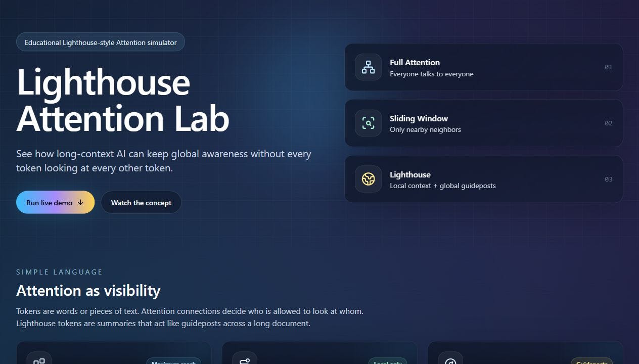Screen dimensions: 639x364
Task: Click Local context + global guideposts text
Action: (443, 186)
